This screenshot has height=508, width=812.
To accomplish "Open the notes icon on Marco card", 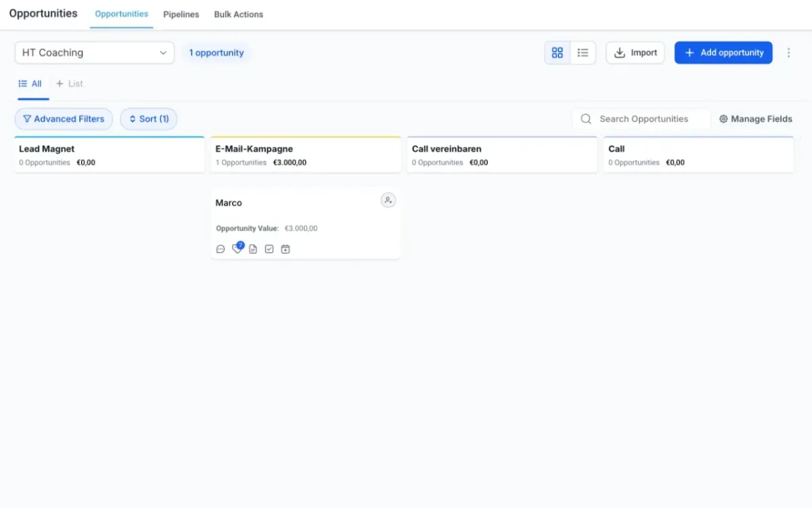I will point(253,249).
